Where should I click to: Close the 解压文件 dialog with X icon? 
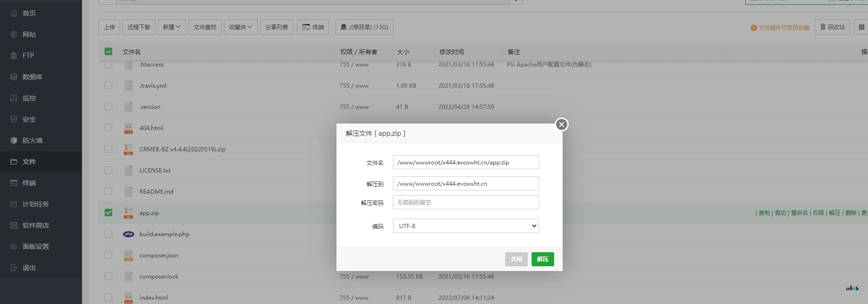coord(561,124)
